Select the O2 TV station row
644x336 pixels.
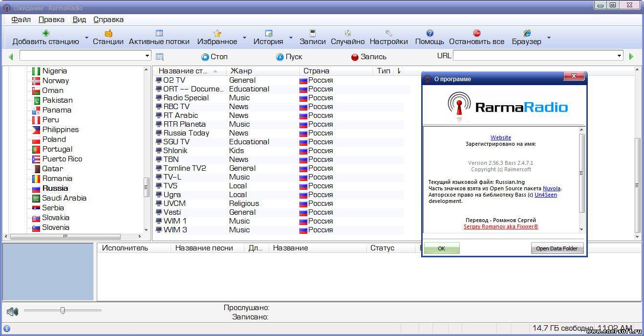pos(279,80)
